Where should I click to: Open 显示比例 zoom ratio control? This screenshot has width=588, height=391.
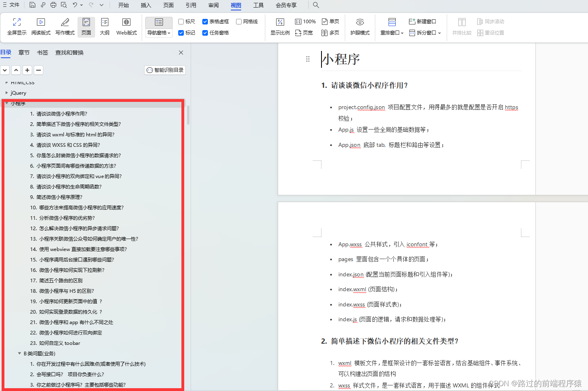click(x=280, y=26)
